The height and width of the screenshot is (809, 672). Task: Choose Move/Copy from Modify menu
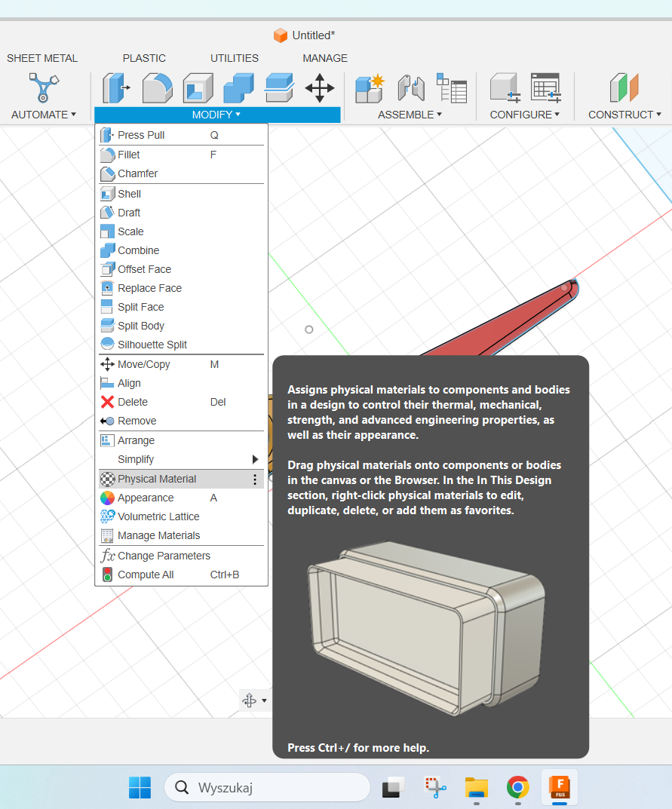pyautogui.click(x=181, y=364)
